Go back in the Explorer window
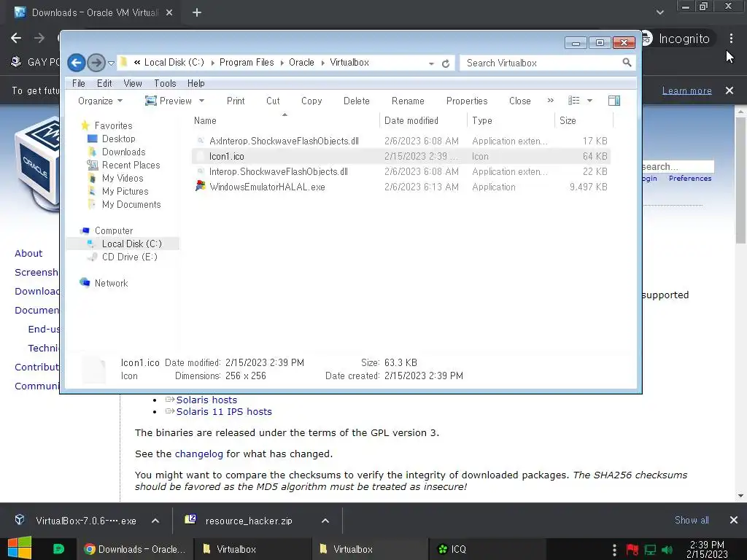The width and height of the screenshot is (747, 560). pos(76,63)
